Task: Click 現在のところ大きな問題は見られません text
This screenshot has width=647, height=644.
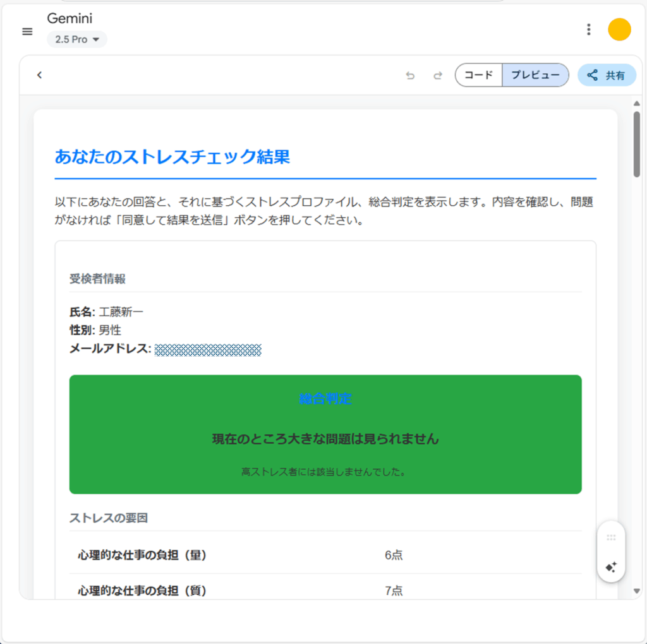Action: pyautogui.click(x=325, y=439)
